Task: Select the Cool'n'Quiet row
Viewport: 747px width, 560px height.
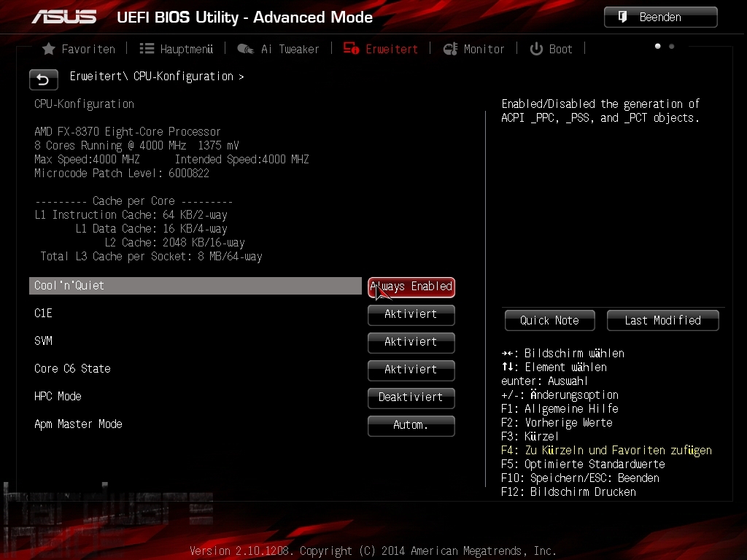Action: [x=196, y=286]
